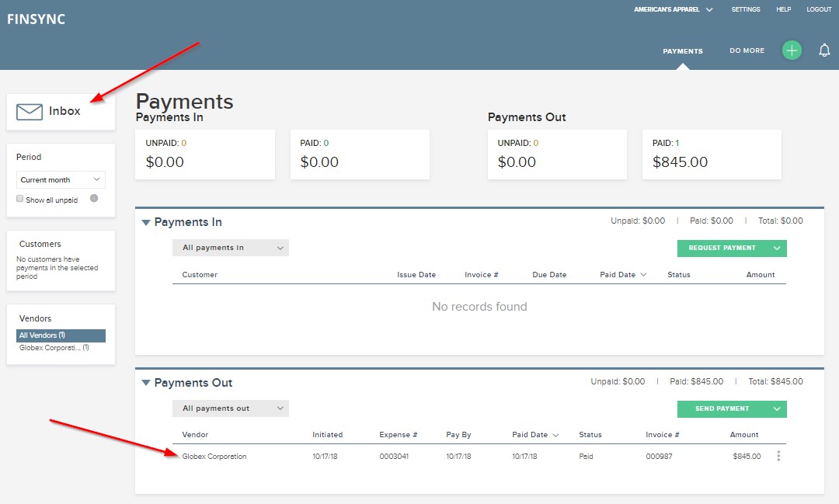This screenshot has height=504, width=839.
Task: Go to the PAYMENTS tab
Action: pyautogui.click(x=683, y=51)
